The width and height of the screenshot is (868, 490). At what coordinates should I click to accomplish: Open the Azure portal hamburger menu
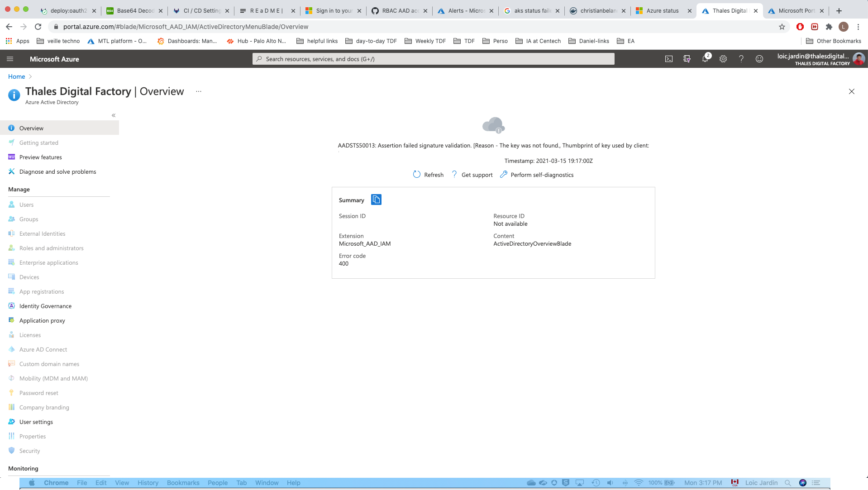[x=10, y=59]
